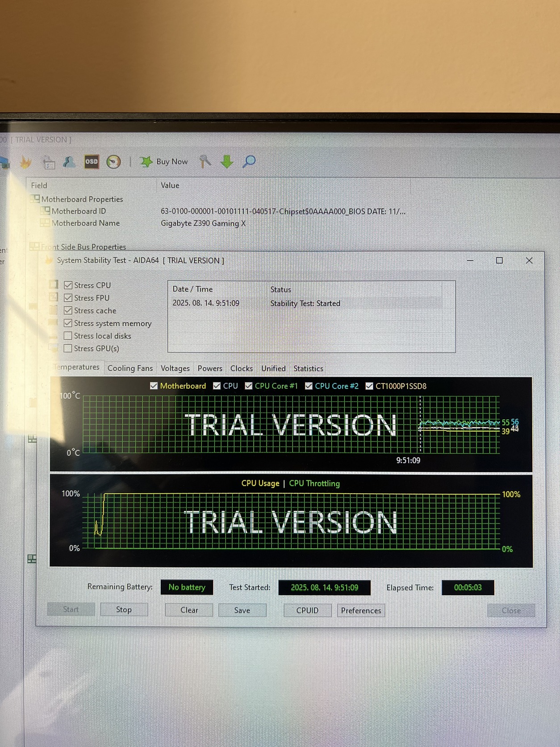Maximize the System Stability Test window
Image resolution: width=560 pixels, height=747 pixels.
point(499,260)
